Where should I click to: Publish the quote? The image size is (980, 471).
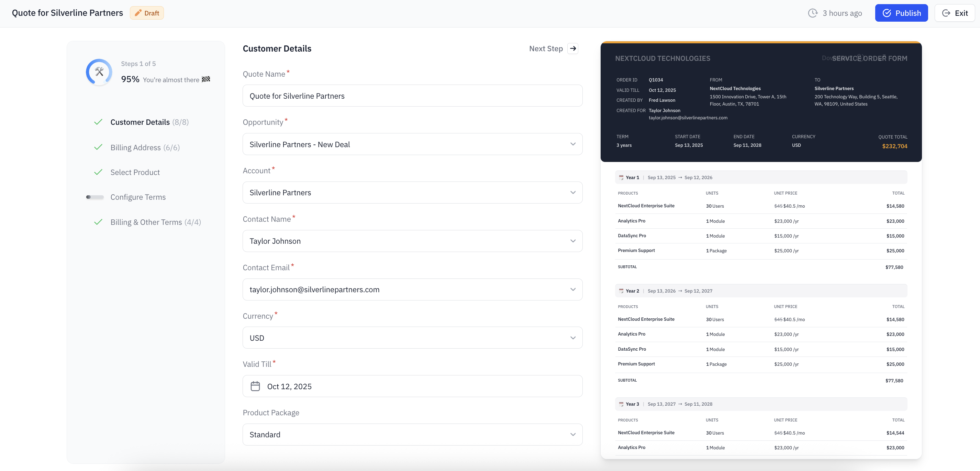pyautogui.click(x=901, y=13)
